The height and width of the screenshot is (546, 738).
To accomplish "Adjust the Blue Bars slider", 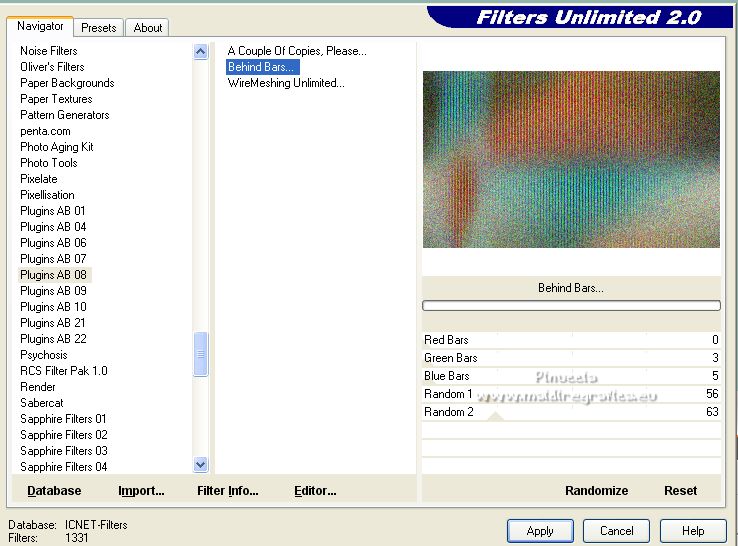I will click(x=571, y=376).
